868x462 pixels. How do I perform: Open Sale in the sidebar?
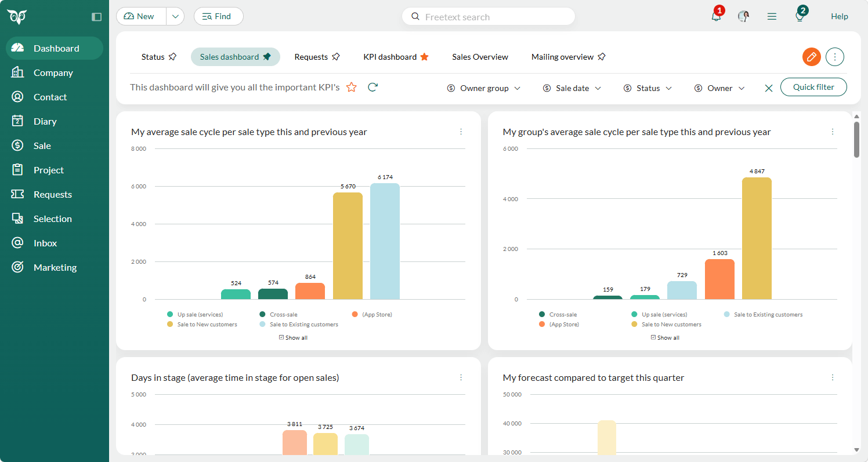click(55, 145)
